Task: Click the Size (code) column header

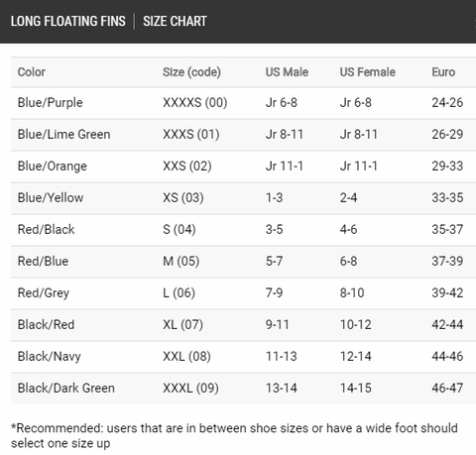Action: tap(191, 72)
